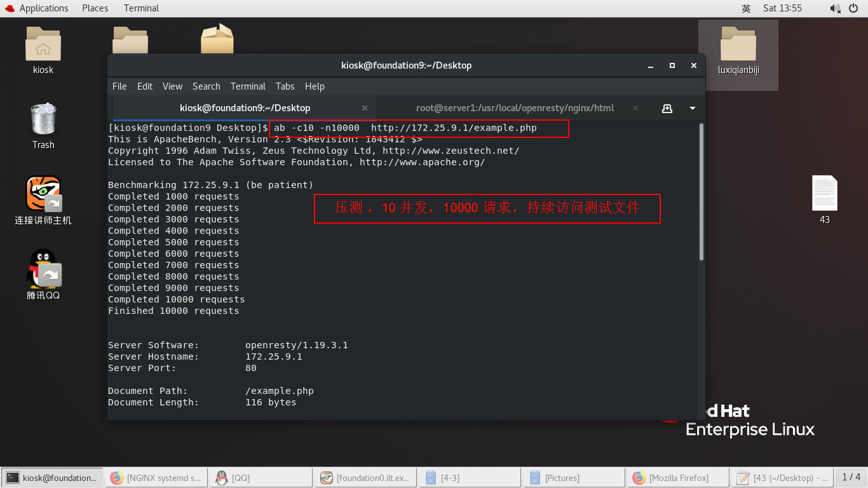Open the Terminal menu in menubar
The image size is (868, 488).
point(248,86)
